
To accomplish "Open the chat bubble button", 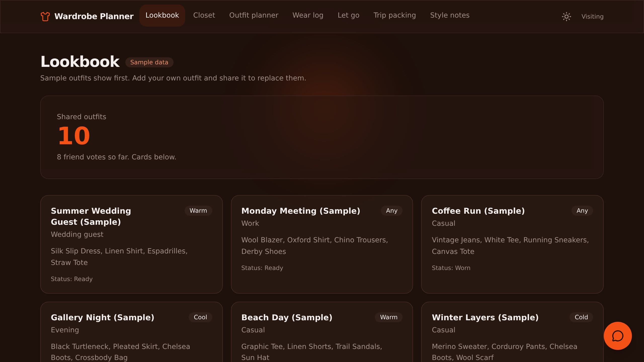I will [x=618, y=336].
